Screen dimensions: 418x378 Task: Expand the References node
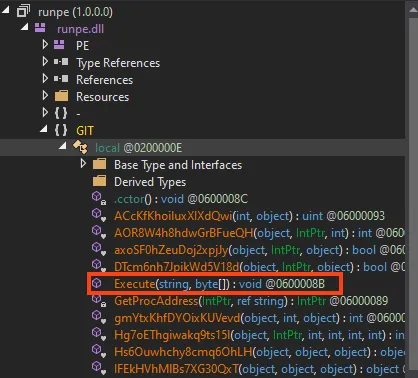45,78
